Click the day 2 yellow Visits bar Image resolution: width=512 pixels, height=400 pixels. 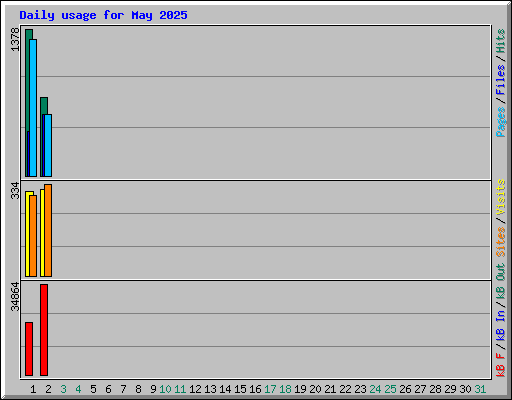42,233
